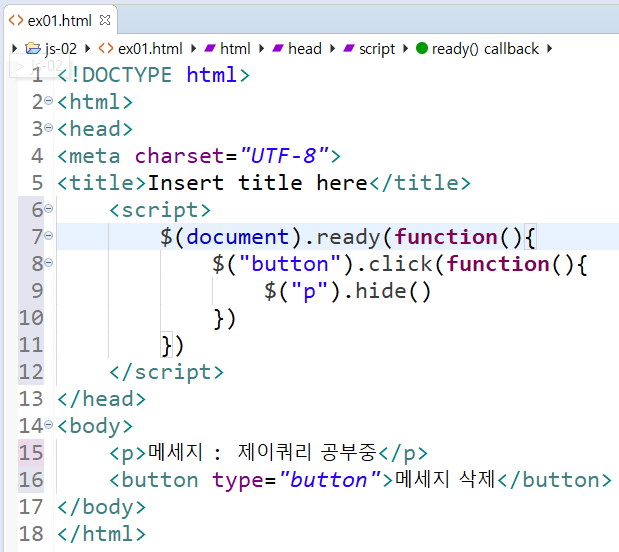Screen dimensions: 619x552
Task: Select the script breadcrumb item
Action: coord(377,49)
